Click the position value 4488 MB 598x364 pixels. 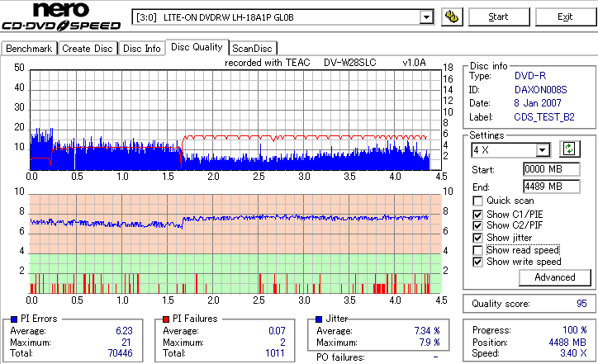click(x=568, y=343)
